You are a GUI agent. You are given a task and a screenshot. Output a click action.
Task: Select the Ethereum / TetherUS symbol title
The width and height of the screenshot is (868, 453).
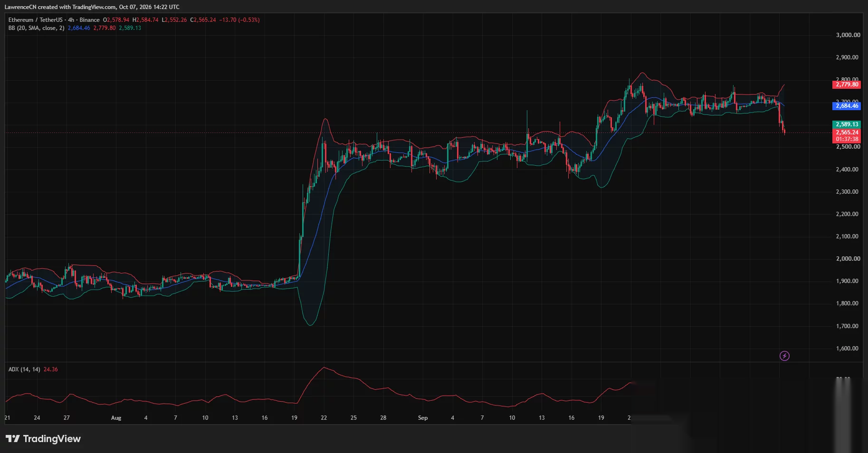coord(35,20)
